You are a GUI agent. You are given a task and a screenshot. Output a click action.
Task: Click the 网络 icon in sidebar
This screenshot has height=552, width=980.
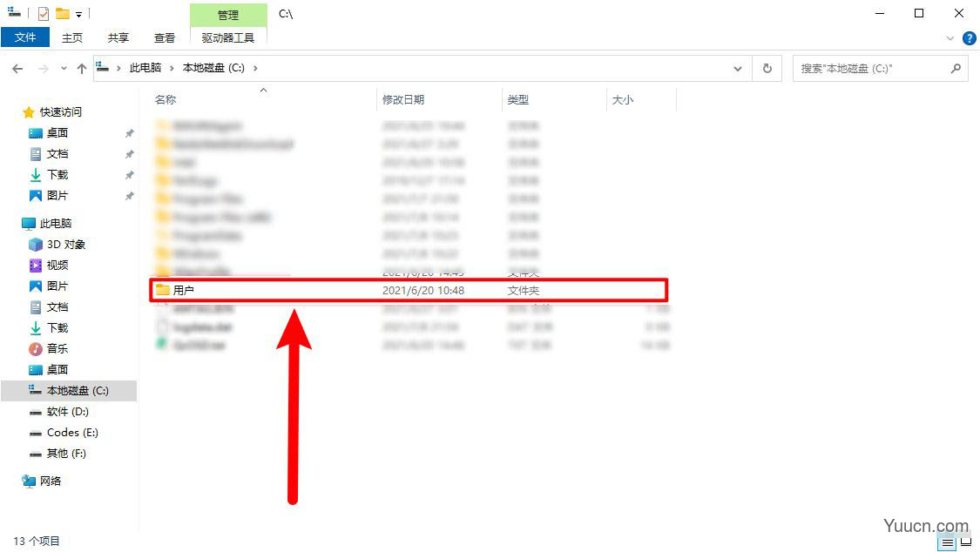click(29, 481)
